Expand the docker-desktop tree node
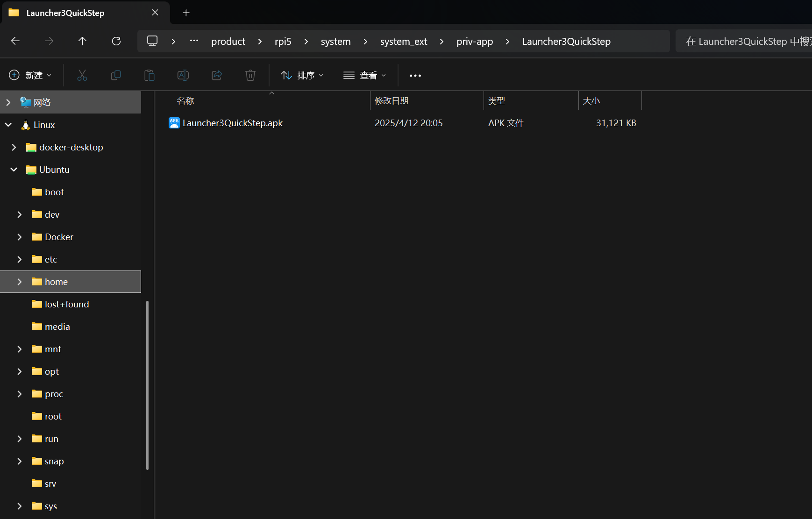The height and width of the screenshot is (519, 812). click(14, 147)
